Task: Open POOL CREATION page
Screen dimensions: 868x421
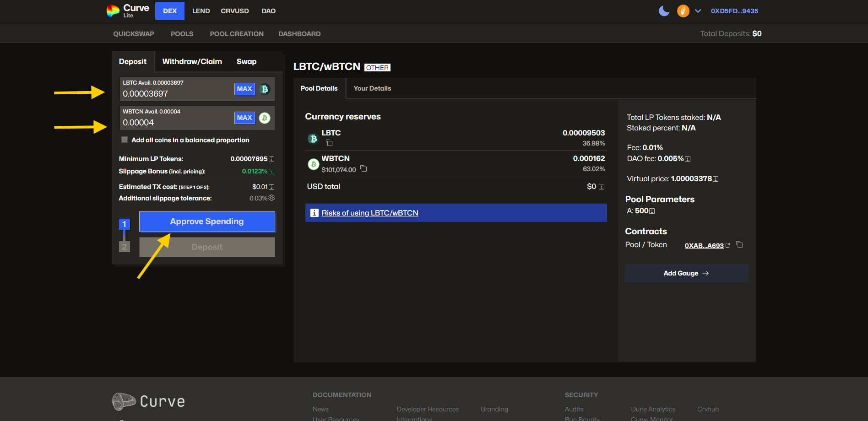Action: (x=237, y=34)
